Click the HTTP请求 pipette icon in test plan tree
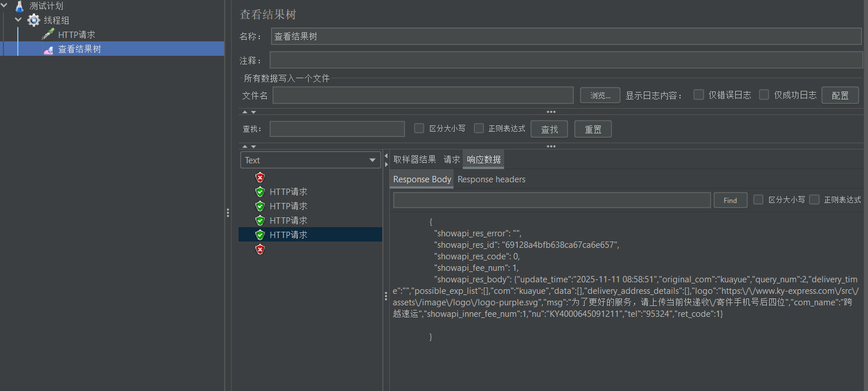This screenshot has width=868, height=391. [48, 34]
